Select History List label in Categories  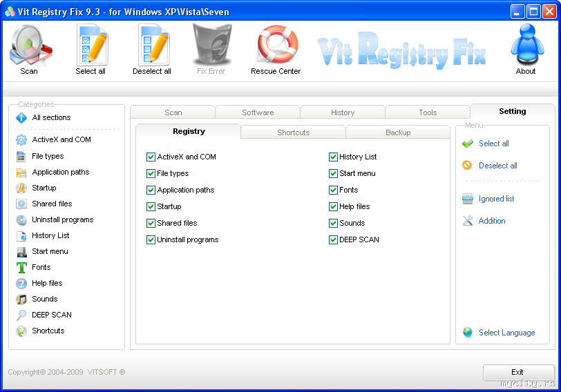(x=50, y=236)
